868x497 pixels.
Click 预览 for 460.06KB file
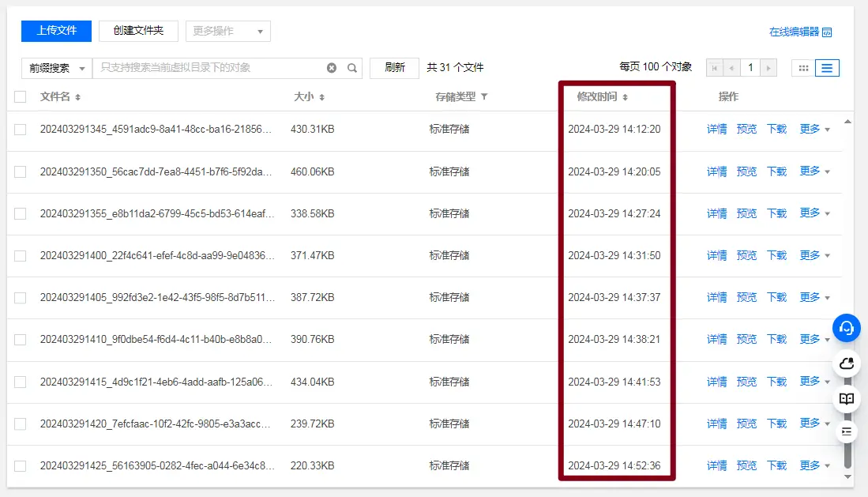pos(746,171)
